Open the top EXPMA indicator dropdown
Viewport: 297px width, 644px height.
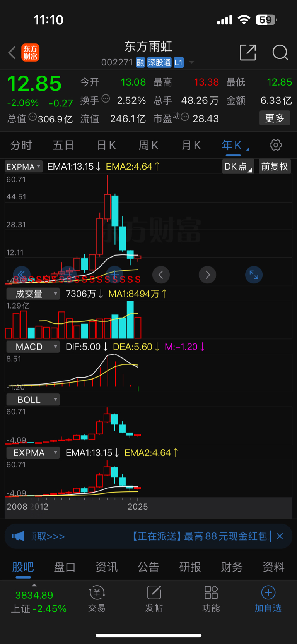(x=24, y=167)
